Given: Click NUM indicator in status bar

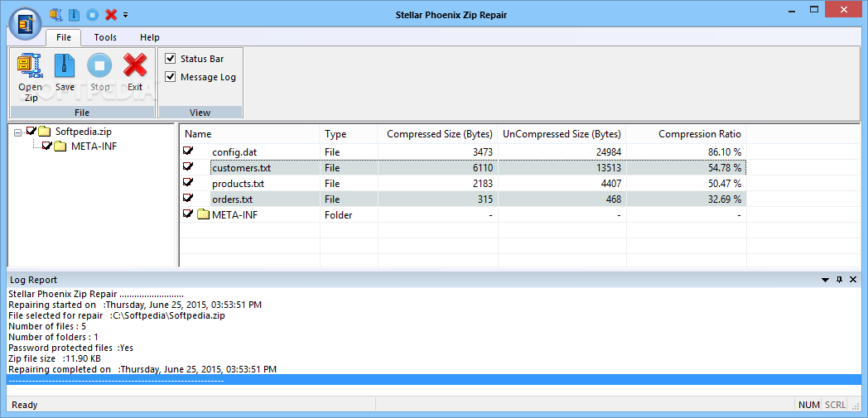Looking at the screenshot, I should (x=808, y=405).
